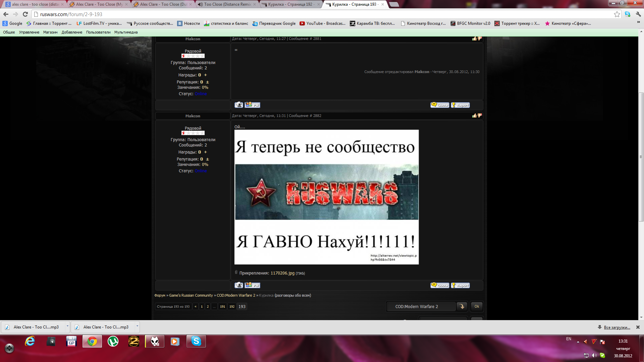Open the YouTube - Broadcas... bookmark
The height and width of the screenshot is (362, 644).
coord(322,23)
